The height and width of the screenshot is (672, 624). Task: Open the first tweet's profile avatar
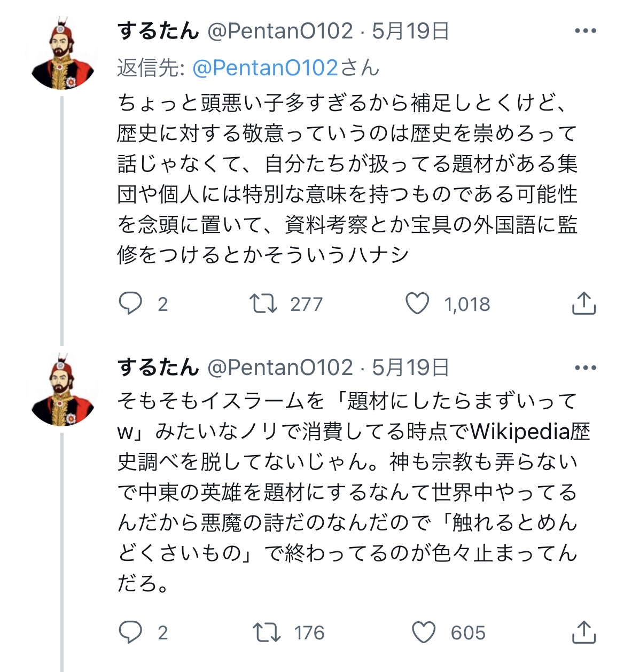(63, 53)
